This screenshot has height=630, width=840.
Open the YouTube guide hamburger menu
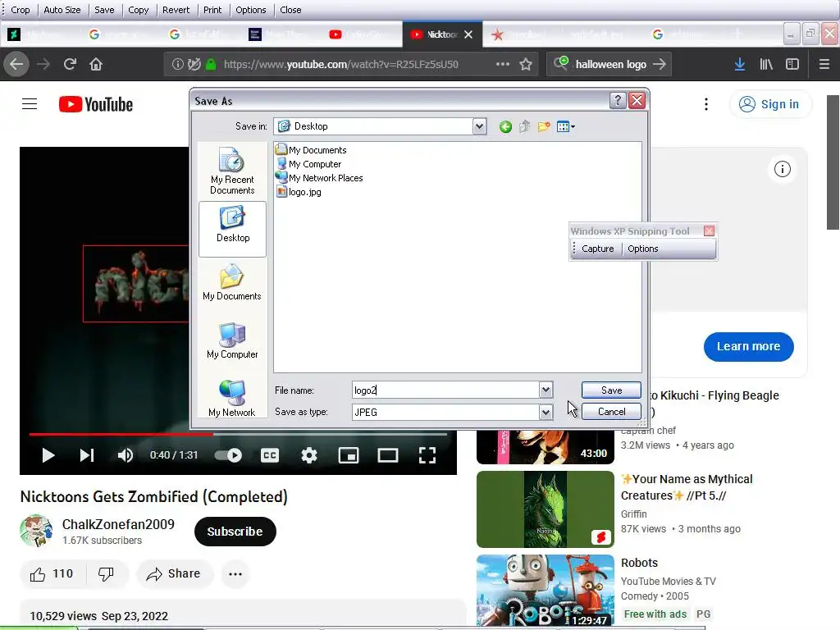(x=30, y=104)
